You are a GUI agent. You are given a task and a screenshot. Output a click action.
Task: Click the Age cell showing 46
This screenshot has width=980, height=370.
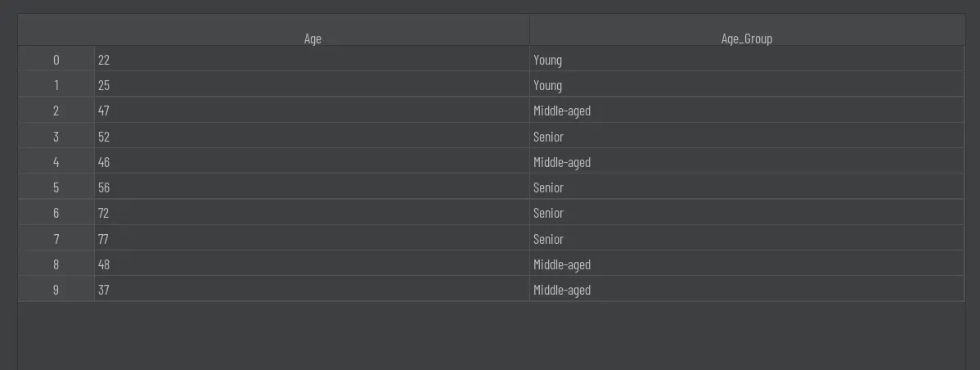click(104, 162)
